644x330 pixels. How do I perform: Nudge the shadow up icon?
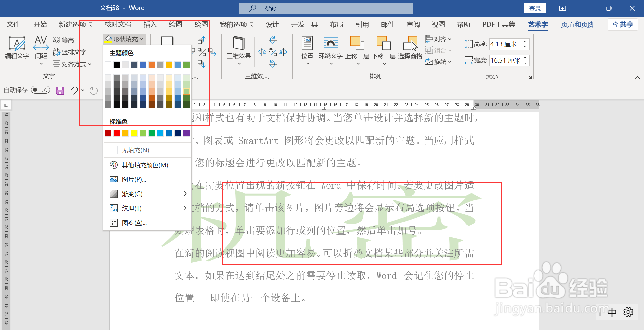point(202,40)
